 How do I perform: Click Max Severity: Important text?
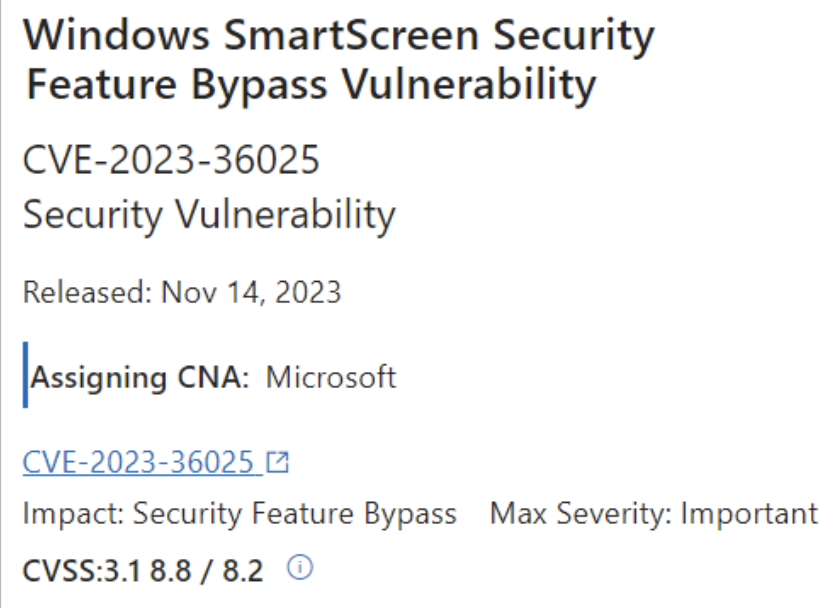pos(654,514)
